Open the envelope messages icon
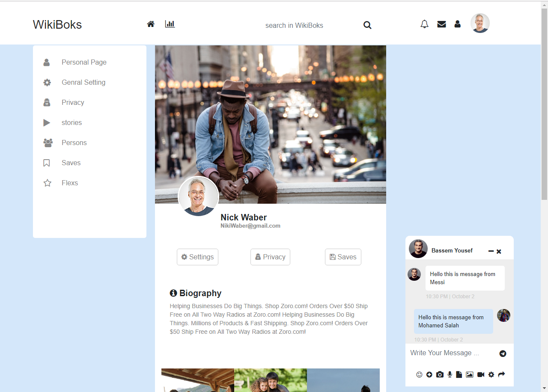This screenshot has height=392, width=548. [x=441, y=24]
